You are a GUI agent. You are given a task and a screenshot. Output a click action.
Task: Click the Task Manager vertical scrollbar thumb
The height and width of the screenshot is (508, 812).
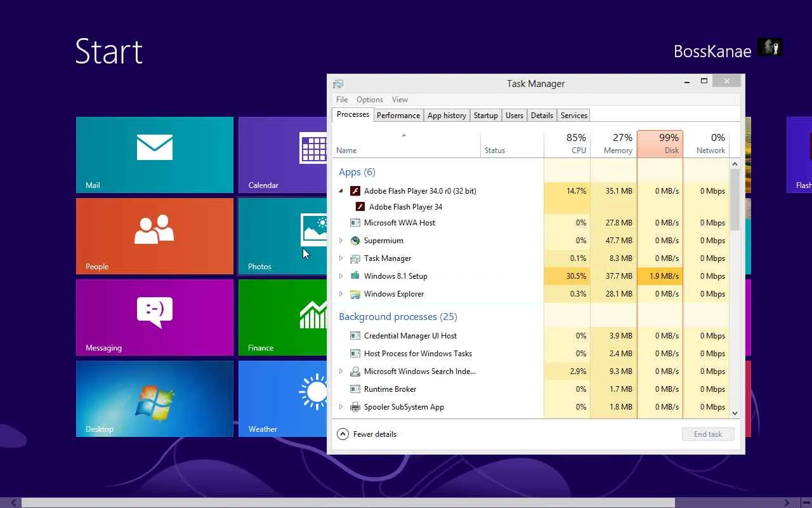735,199
